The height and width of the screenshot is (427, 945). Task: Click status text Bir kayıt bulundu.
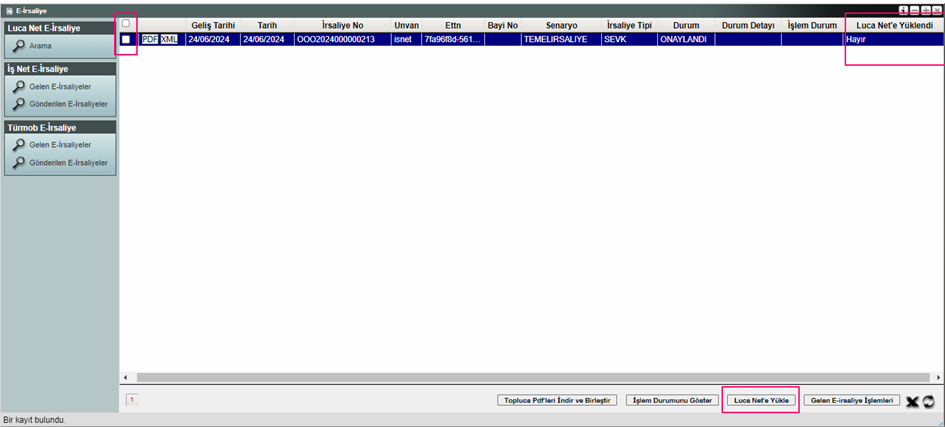coord(34,420)
